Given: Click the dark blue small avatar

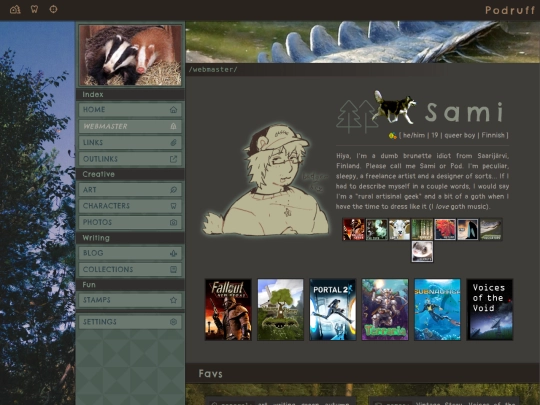Looking at the screenshot, I should 468,229.
